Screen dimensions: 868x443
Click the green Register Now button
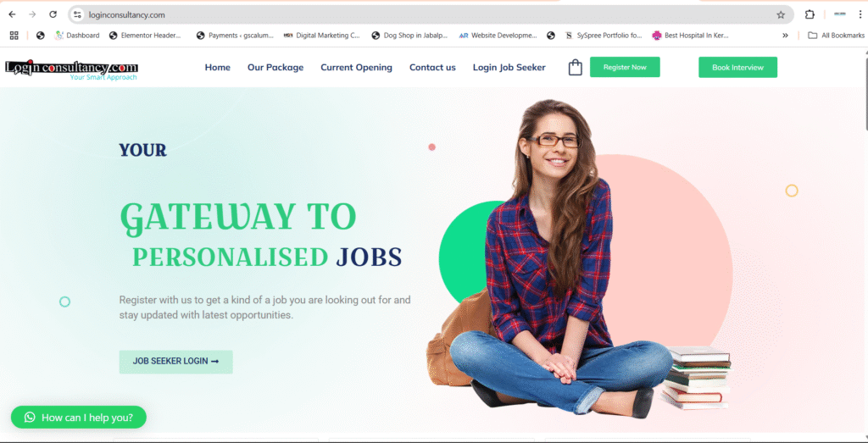(x=625, y=67)
